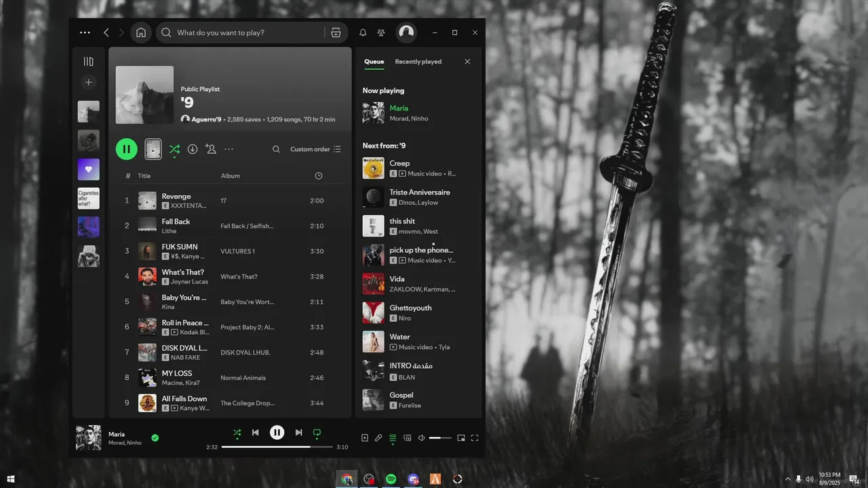Adjust the volume slider

point(440,438)
